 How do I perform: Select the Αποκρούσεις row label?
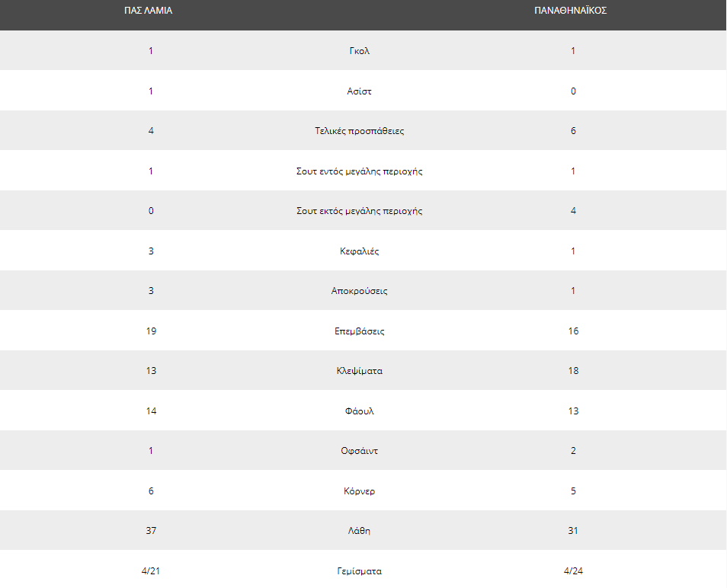click(360, 291)
